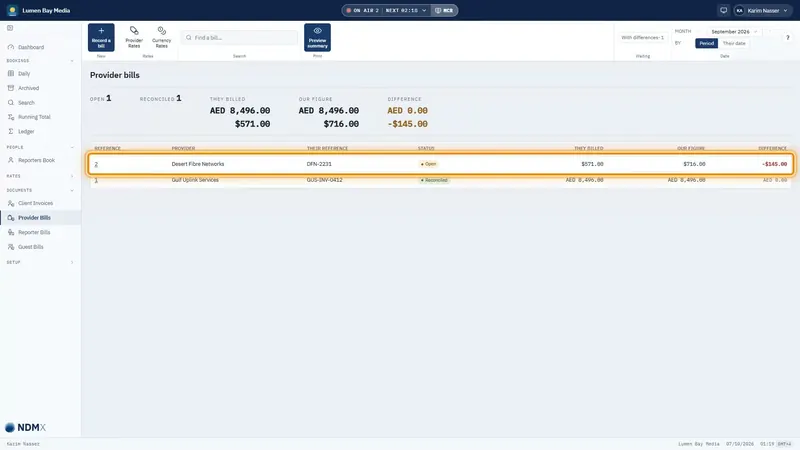Click the NDMX logo

(25, 427)
